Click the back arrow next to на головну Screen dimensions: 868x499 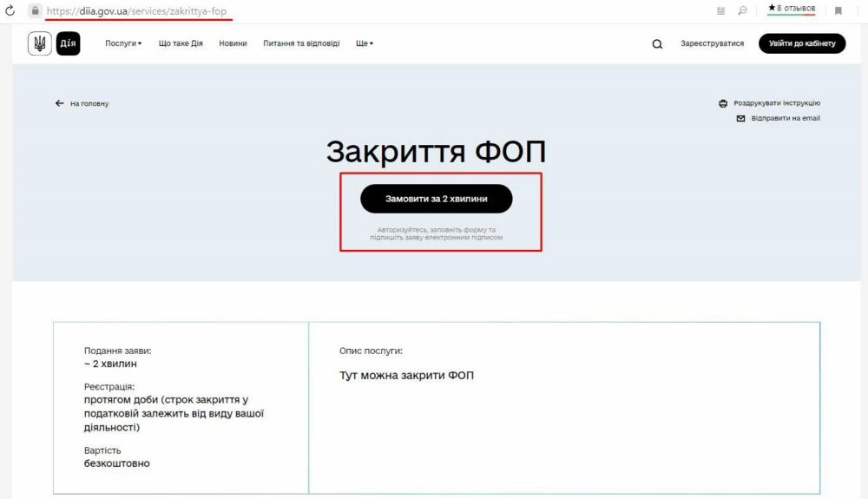coord(60,103)
